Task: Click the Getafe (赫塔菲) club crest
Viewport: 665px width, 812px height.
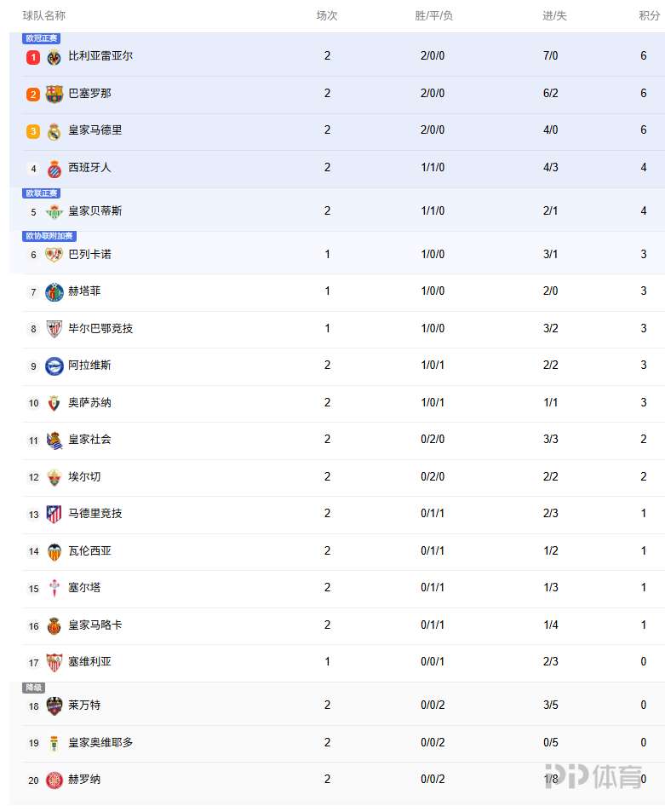Action: 54,291
